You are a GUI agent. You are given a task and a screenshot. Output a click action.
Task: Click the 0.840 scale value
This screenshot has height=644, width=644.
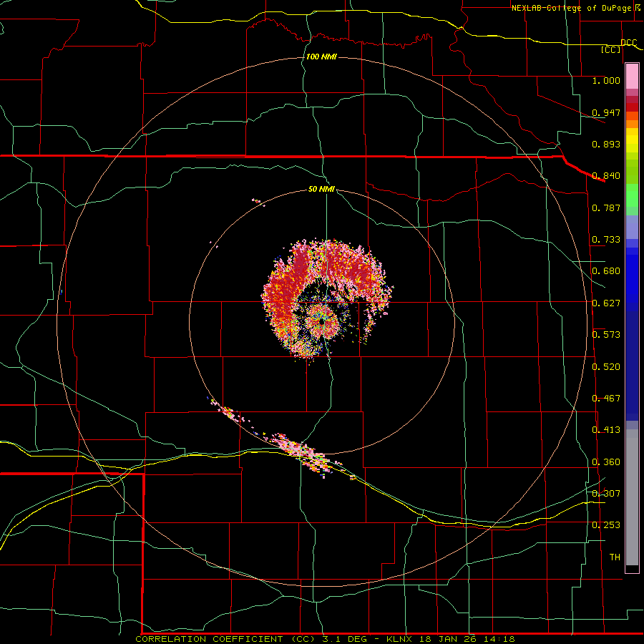606,176
